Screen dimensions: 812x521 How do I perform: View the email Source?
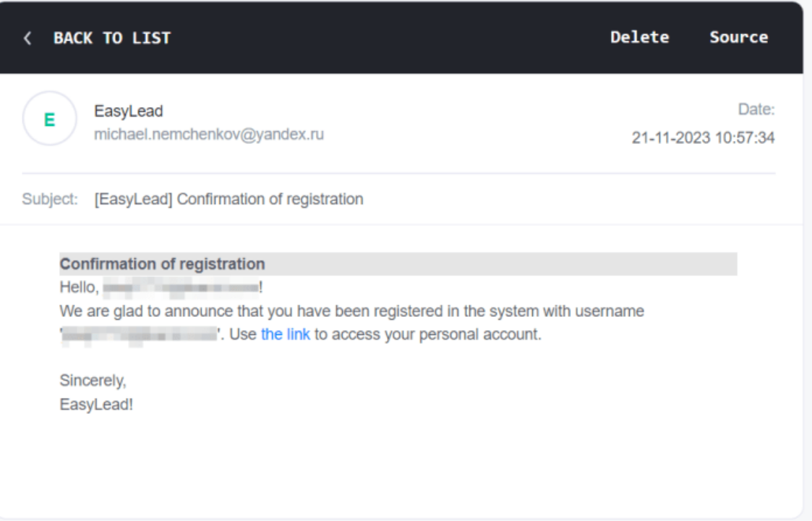pos(739,38)
